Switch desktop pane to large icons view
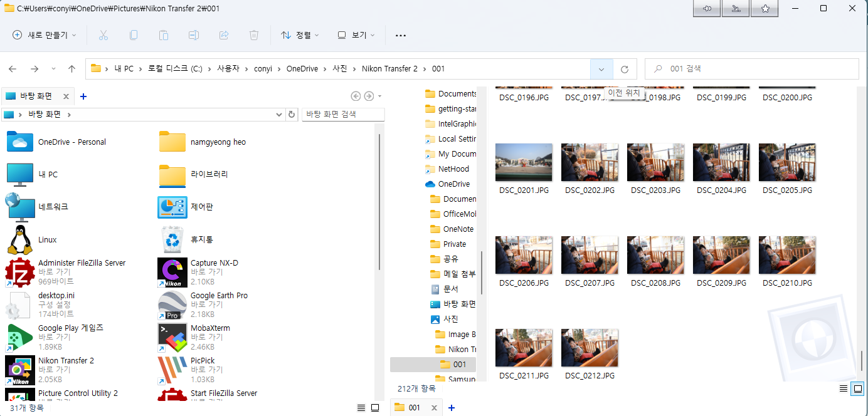Image resolution: width=868 pixels, height=416 pixels. [375, 408]
